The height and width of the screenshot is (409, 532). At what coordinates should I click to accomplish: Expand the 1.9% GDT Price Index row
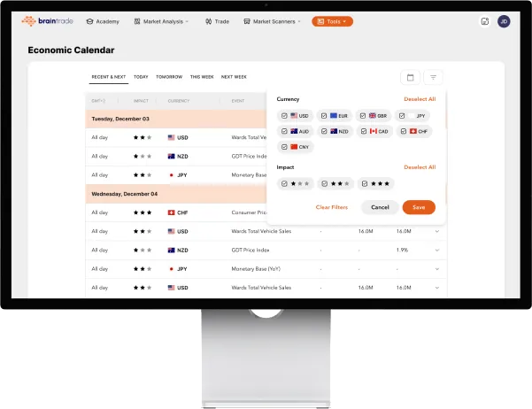click(x=436, y=250)
